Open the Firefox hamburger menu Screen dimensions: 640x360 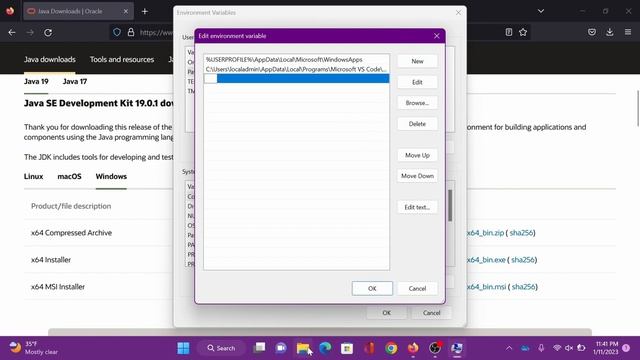[628, 32]
